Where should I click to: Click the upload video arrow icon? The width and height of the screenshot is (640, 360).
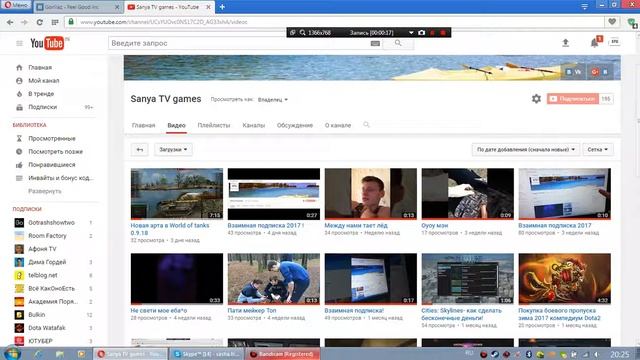[565, 42]
